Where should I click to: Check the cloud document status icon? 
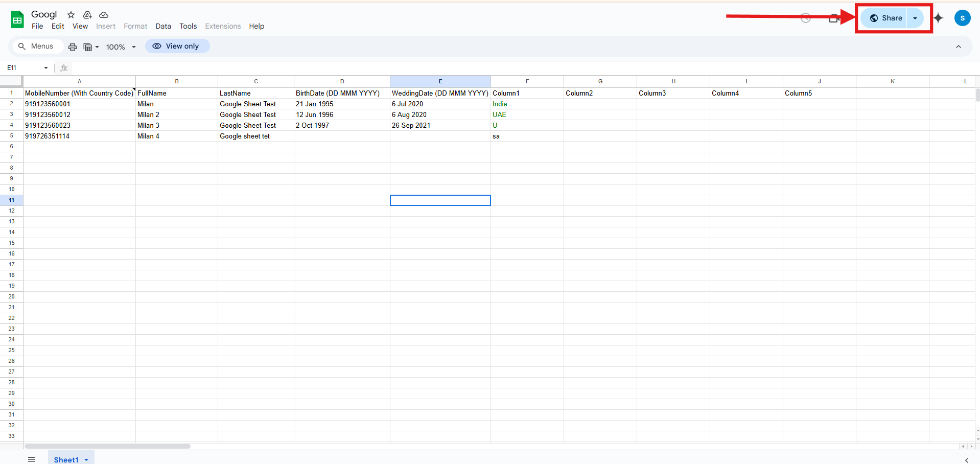click(104, 15)
